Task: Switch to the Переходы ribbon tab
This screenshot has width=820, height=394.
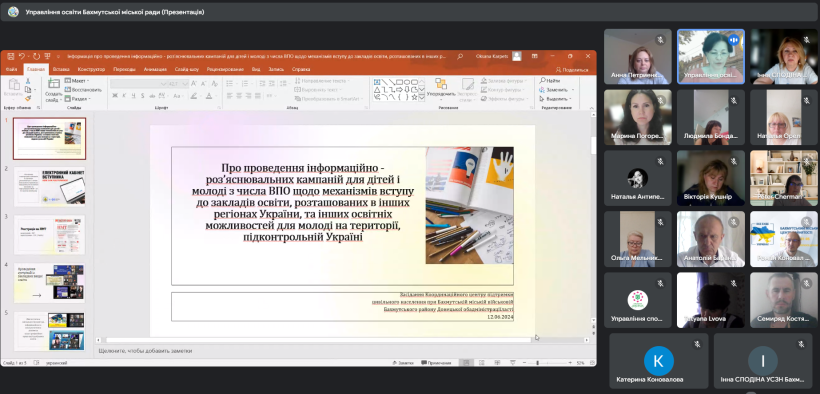Action: (124, 69)
